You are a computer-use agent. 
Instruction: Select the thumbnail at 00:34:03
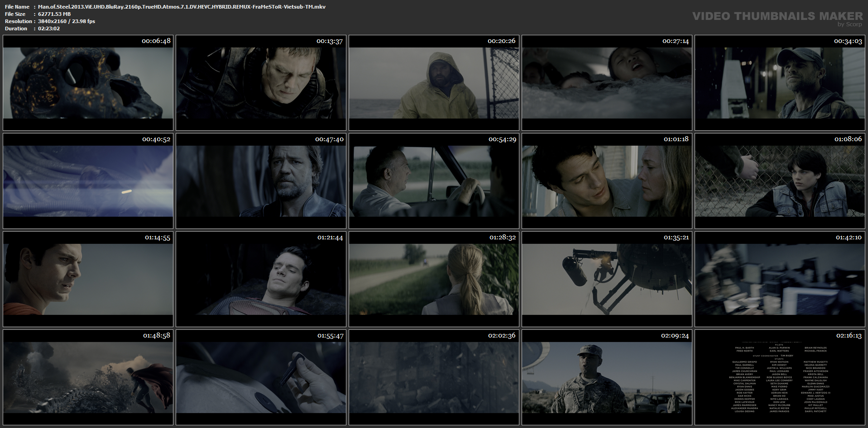pos(780,83)
